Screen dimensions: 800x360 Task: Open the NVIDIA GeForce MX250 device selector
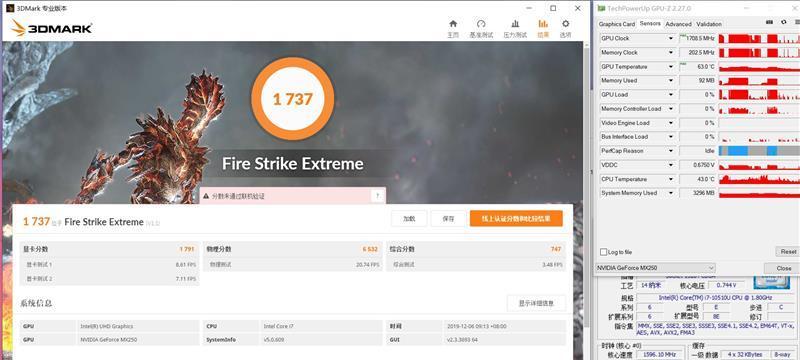pyautogui.click(x=656, y=268)
